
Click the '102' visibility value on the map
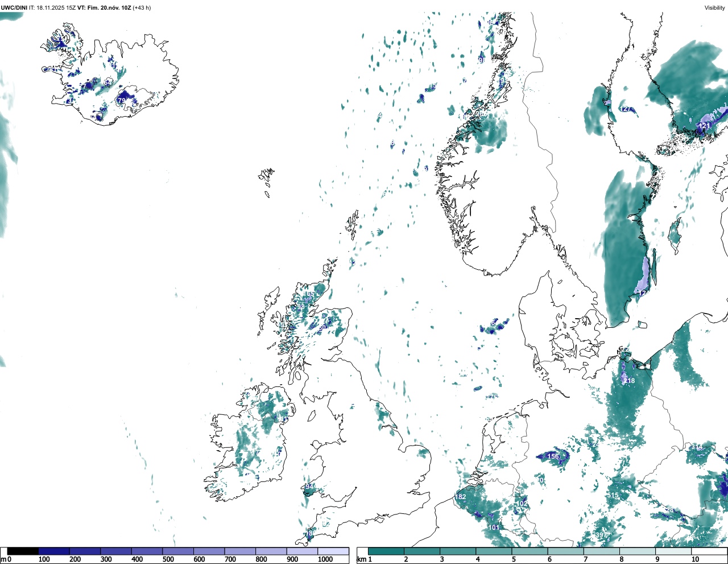click(521, 504)
